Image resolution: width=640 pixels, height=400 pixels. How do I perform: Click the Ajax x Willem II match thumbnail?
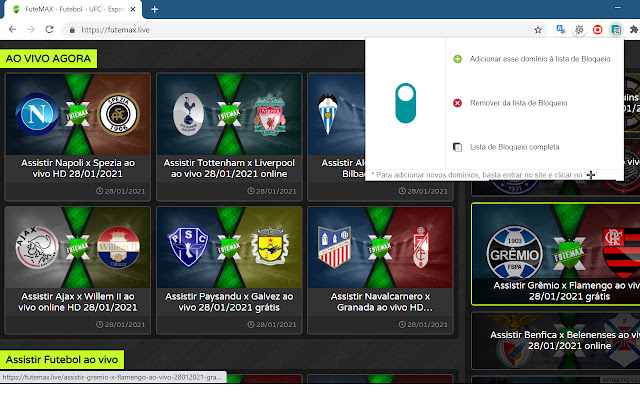pos(78,248)
